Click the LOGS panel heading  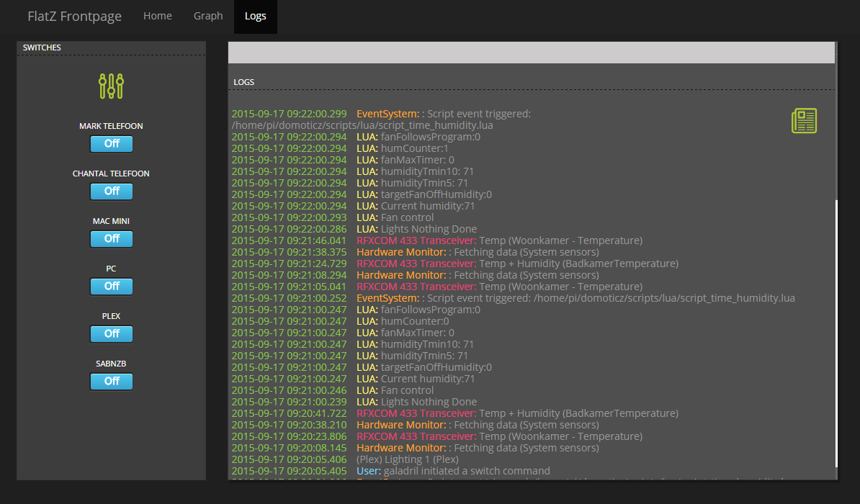244,82
